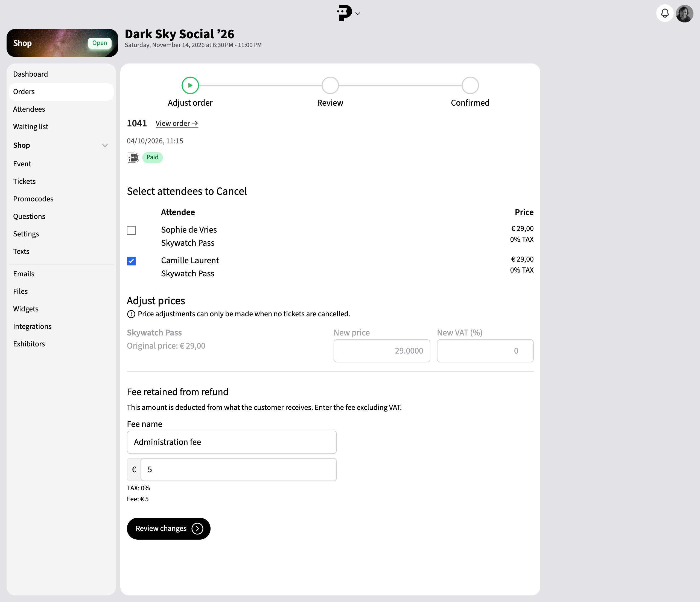The height and width of the screenshot is (602, 700).
Task: Click the iDEAL payment method icon
Action: pos(133,158)
